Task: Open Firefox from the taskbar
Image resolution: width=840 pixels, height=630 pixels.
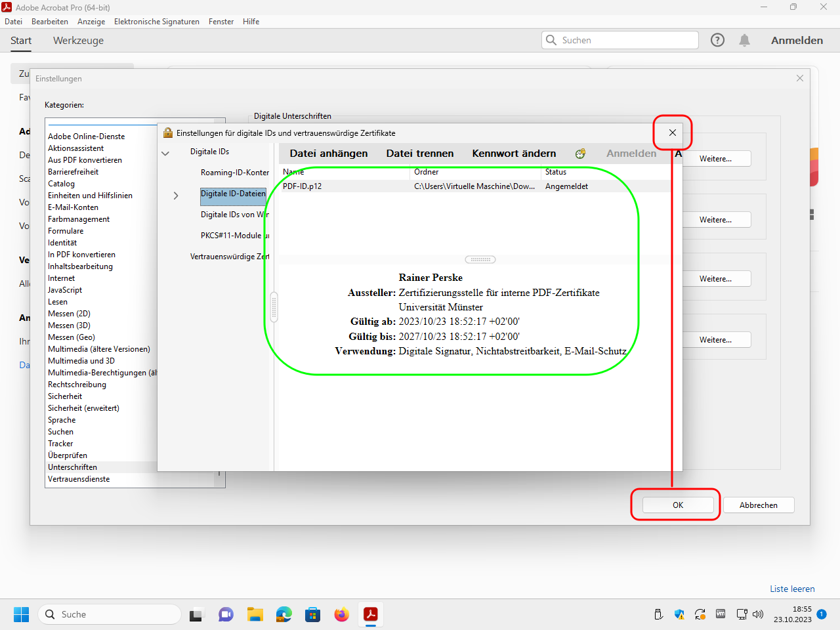Action: tap(341, 614)
